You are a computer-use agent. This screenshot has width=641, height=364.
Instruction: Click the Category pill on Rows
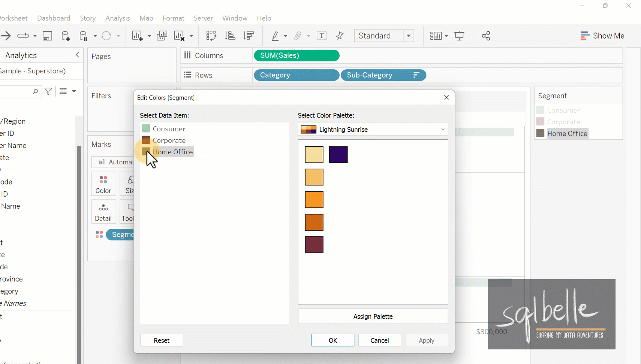[297, 75]
